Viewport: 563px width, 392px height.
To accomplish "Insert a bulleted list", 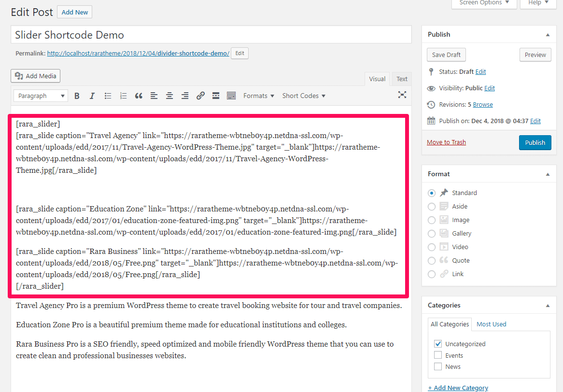I will 108,96.
